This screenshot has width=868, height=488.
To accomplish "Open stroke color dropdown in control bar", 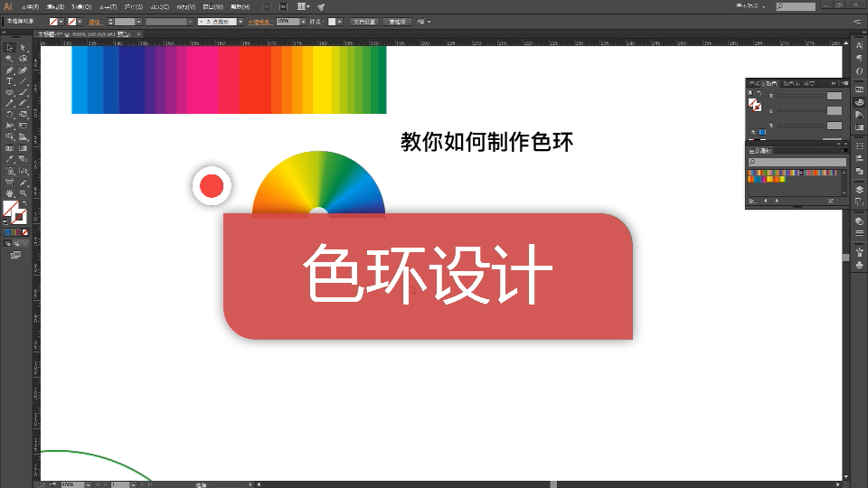I will [x=80, y=22].
